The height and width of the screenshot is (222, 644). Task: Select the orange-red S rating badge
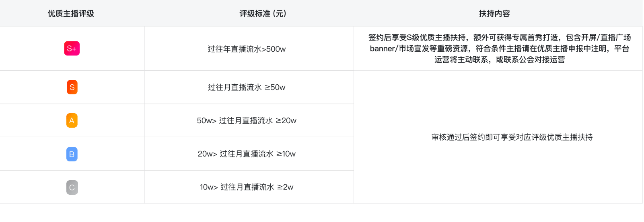[72, 87]
